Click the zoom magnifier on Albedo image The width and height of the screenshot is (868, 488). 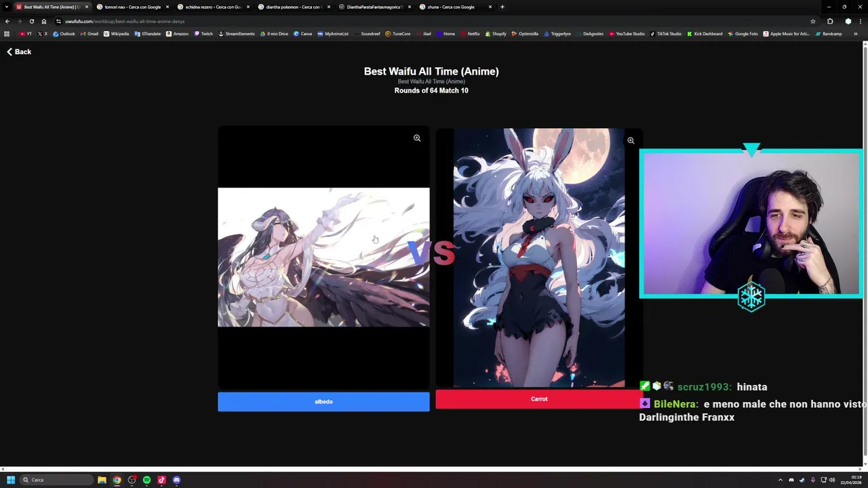click(417, 138)
